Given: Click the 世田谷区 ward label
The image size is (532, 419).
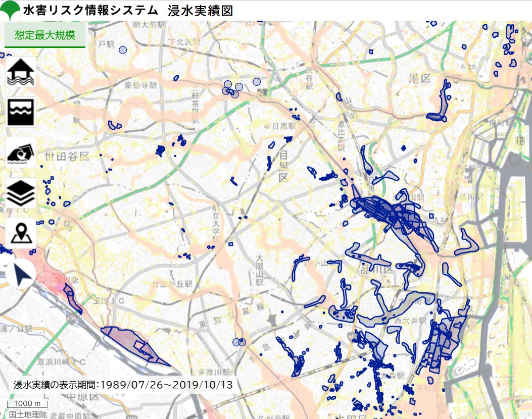Looking at the screenshot, I should coord(67,156).
